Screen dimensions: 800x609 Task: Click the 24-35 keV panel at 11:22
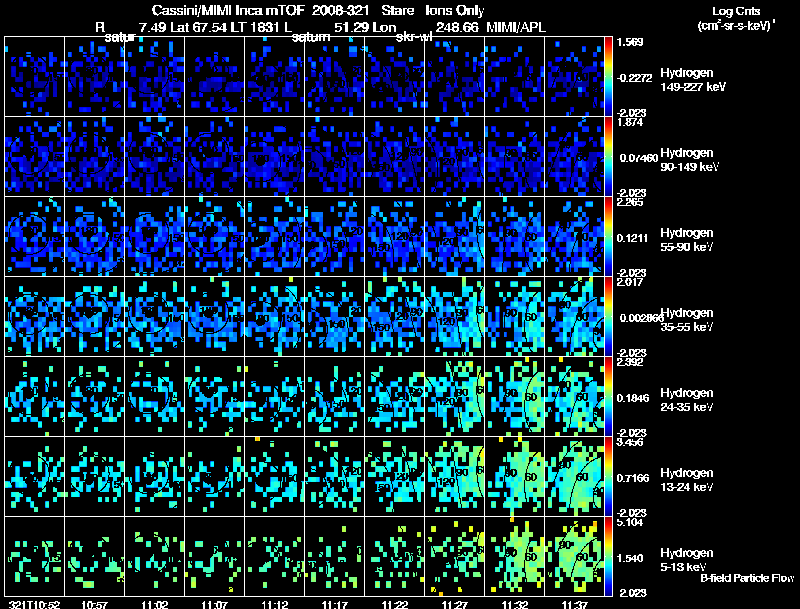click(x=394, y=396)
